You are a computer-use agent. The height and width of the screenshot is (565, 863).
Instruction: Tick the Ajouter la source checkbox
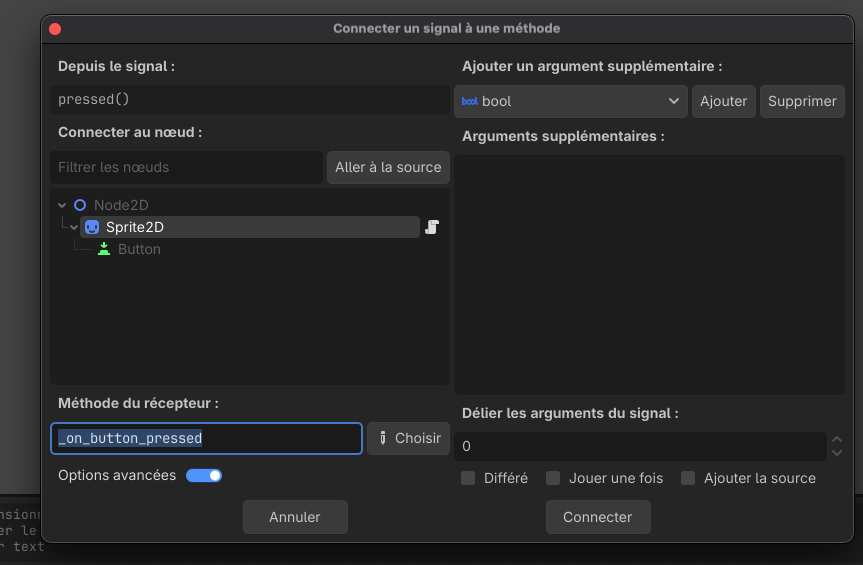(687, 478)
